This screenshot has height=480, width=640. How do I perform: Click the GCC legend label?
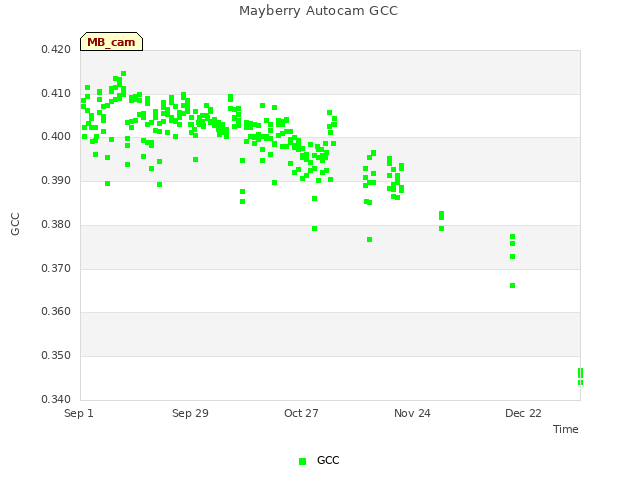[x=328, y=460]
